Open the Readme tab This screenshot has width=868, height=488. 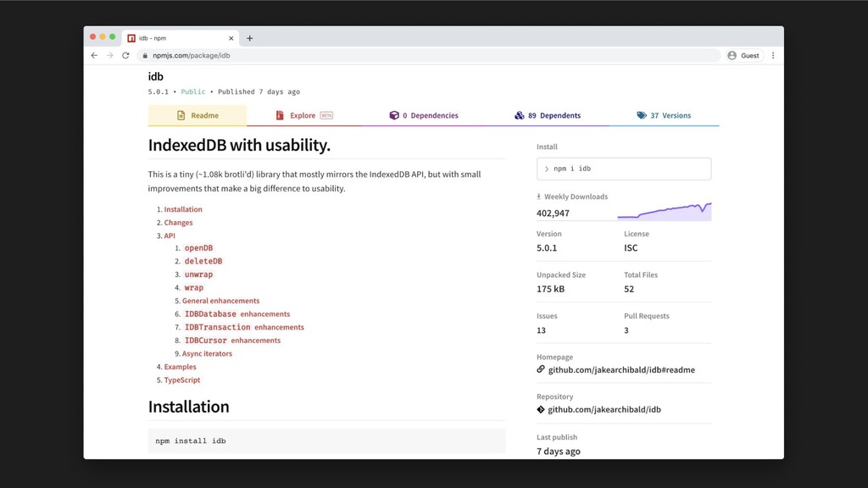(197, 115)
